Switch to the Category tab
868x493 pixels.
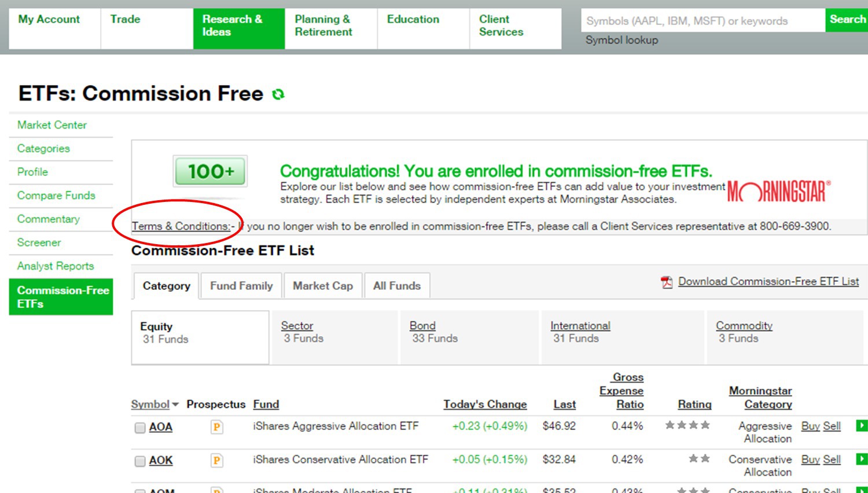pos(166,286)
